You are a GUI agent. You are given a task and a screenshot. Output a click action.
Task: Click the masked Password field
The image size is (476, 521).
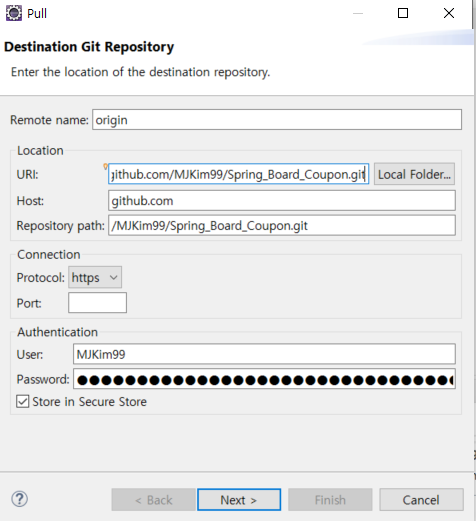click(264, 379)
